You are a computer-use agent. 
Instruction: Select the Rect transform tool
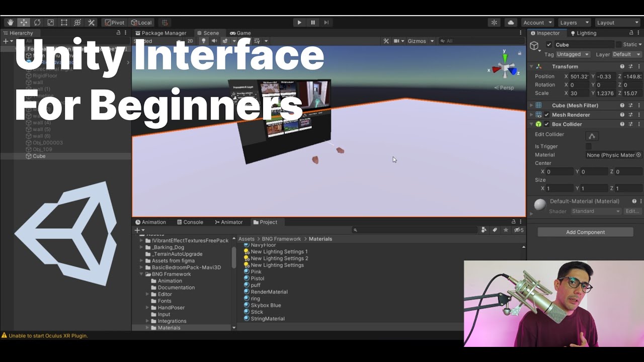pyautogui.click(x=64, y=23)
